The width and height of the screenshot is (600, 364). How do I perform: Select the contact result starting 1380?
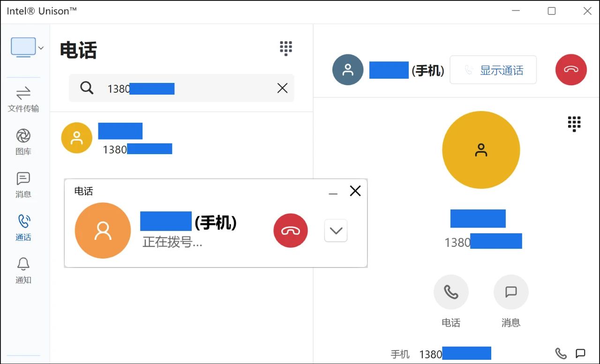click(181, 138)
